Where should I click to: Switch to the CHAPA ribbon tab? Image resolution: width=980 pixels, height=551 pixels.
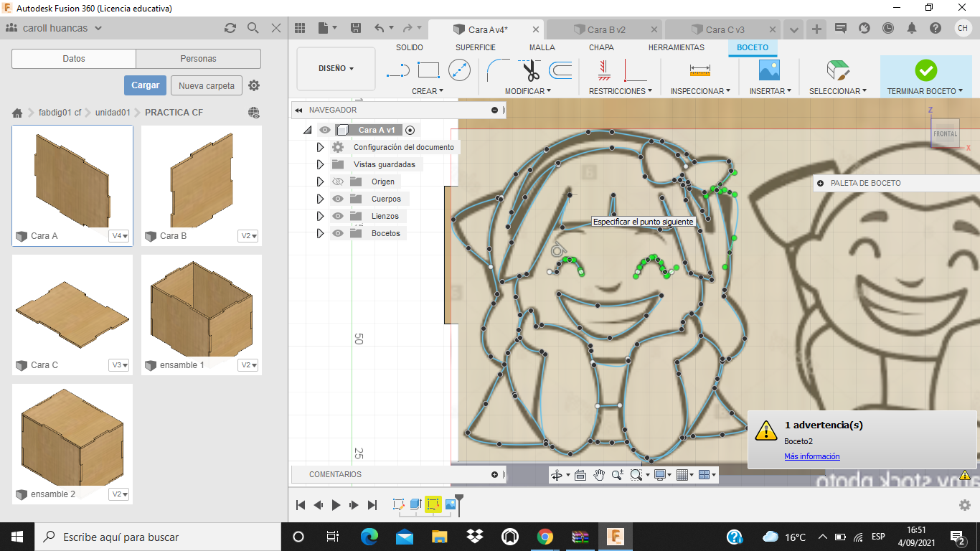(x=601, y=47)
